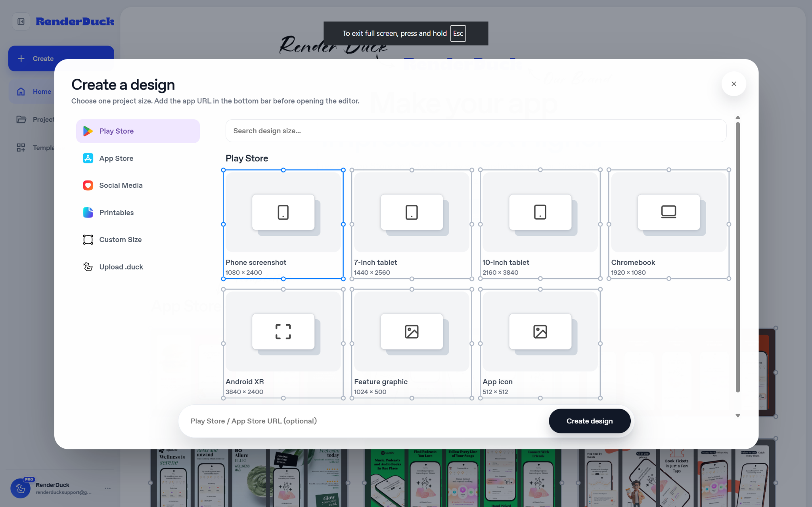Image resolution: width=812 pixels, height=507 pixels.
Task: Click the Printables icon
Action: (88, 212)
